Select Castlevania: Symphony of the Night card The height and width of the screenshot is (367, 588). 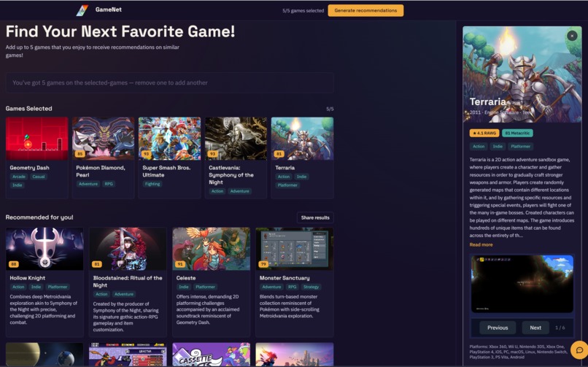(x=236, y=158)
